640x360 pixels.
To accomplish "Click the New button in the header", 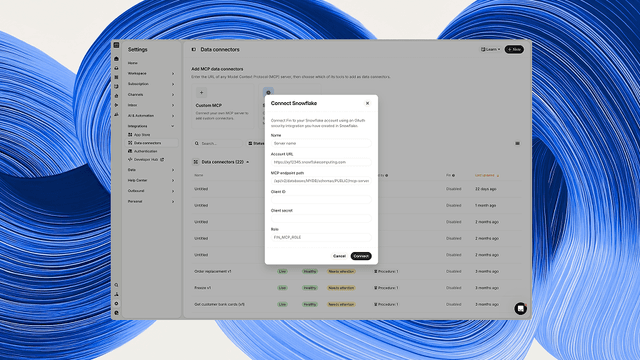I will 514,49.
